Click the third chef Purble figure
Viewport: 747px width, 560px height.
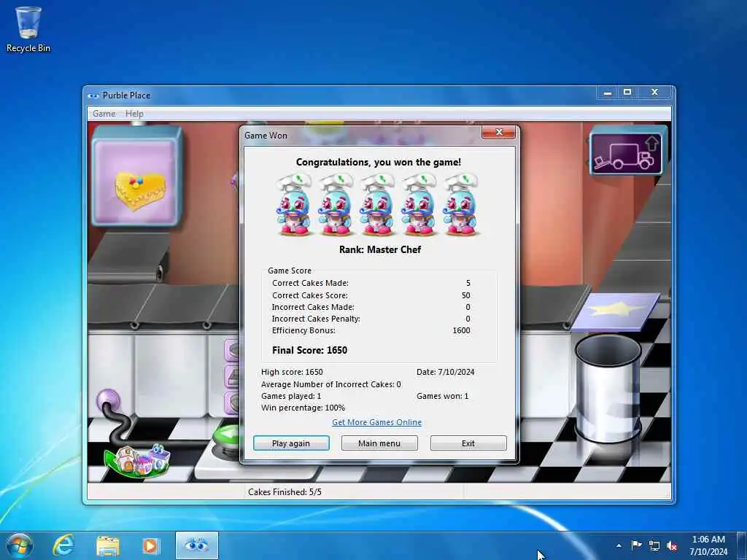pos(377,205)
